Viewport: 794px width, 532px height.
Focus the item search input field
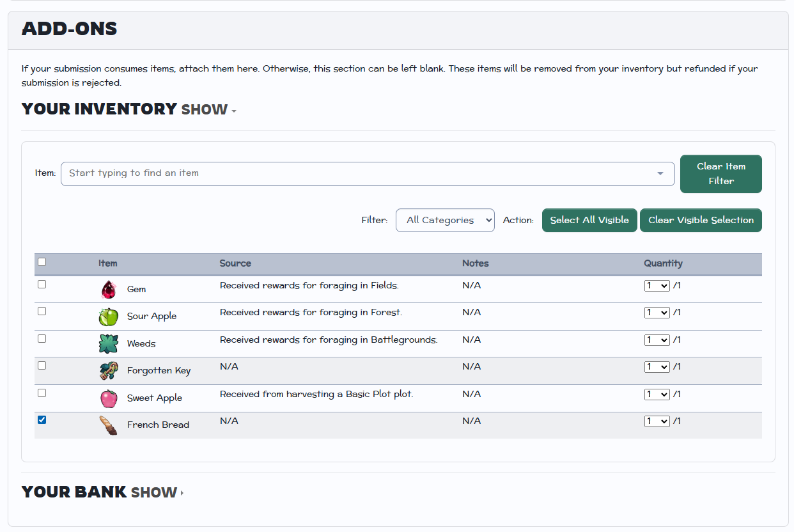point(358,173)
